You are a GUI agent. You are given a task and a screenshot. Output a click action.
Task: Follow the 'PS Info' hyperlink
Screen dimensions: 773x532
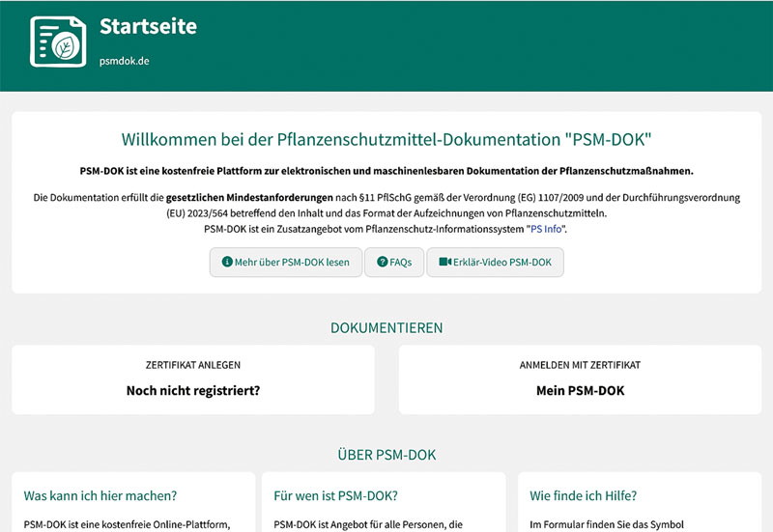(546, 229)
